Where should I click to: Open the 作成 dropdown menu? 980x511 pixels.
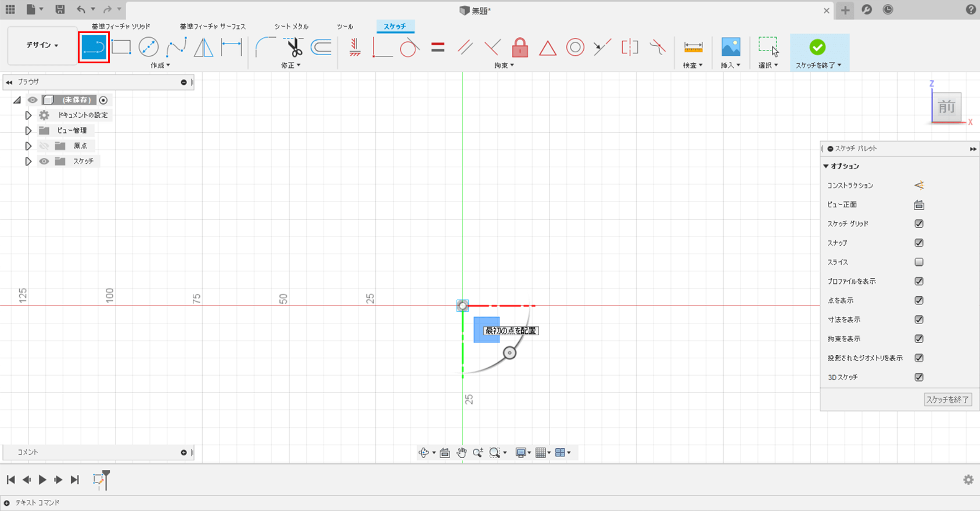[160, 66]
